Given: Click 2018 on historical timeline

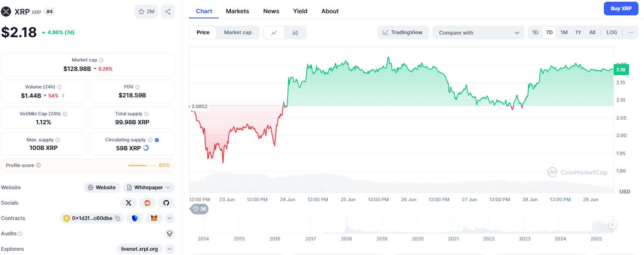Looking at the screenshot, I should coord(347,239).
